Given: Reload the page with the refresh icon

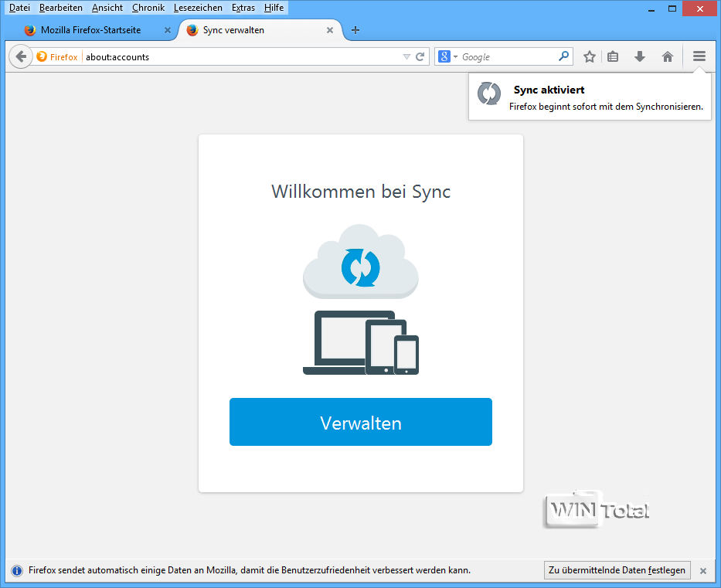Looking at the screenshot, I should [x=420, y=56].
